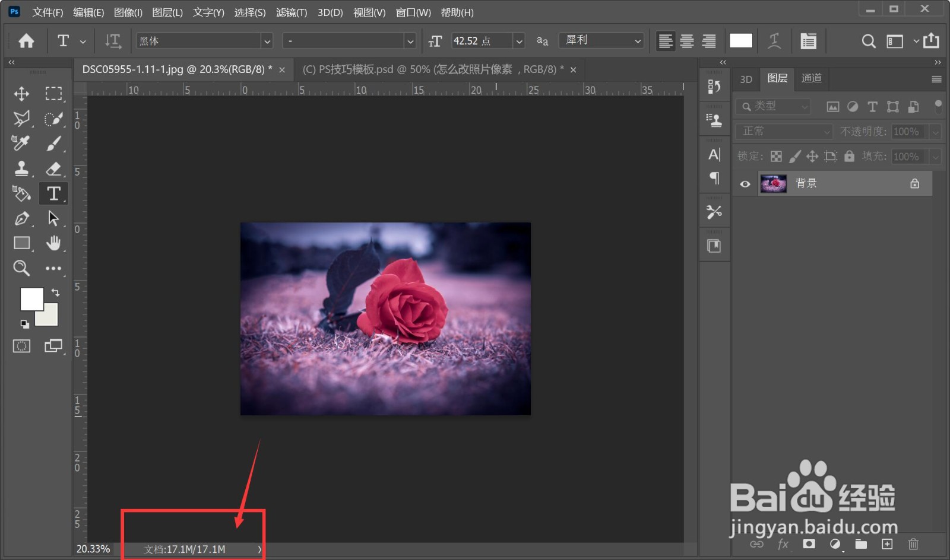Switch to the PS技巧模板.psd document tab
Image resolution: width=950 pixels, height=560 pixels.
433,69
